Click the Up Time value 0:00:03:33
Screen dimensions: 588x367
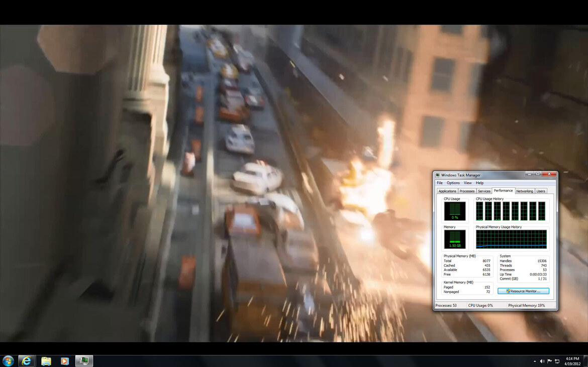(x=538, y=274)
